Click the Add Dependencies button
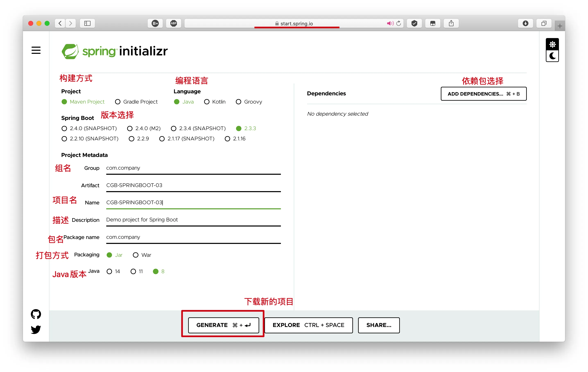This screenshot has width=588, height=372. point(484,94)
